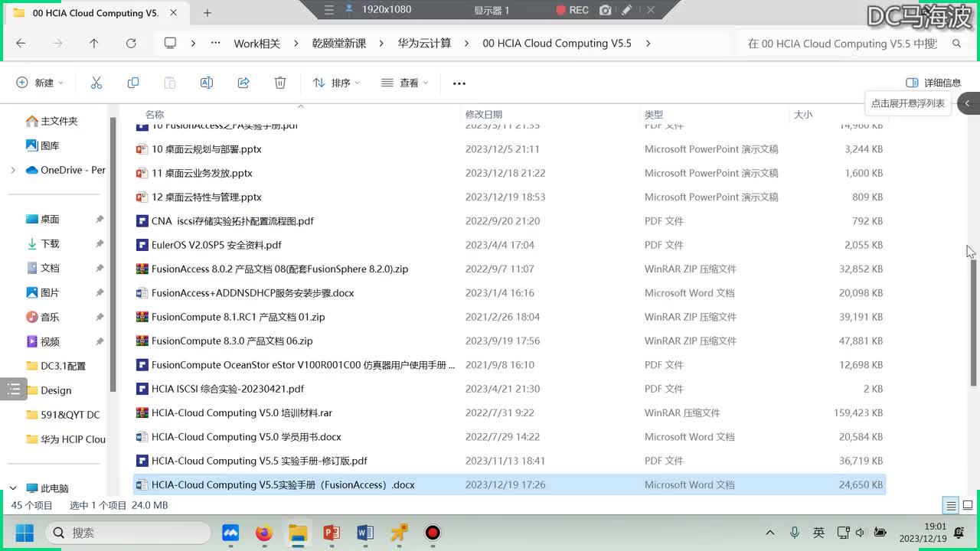The width and height of the screenshot is (980, 551).
Task: Open 下载 in the sidebar
Action: click(x=43, y=243)
